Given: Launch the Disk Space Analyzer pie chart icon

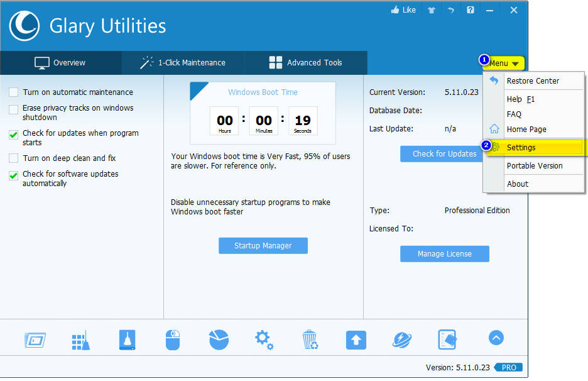Looking at the screenshot, I should [219, 340].
